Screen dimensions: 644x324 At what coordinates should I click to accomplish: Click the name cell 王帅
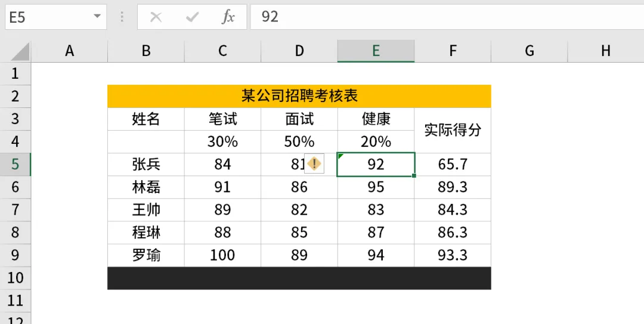[146, 210]
